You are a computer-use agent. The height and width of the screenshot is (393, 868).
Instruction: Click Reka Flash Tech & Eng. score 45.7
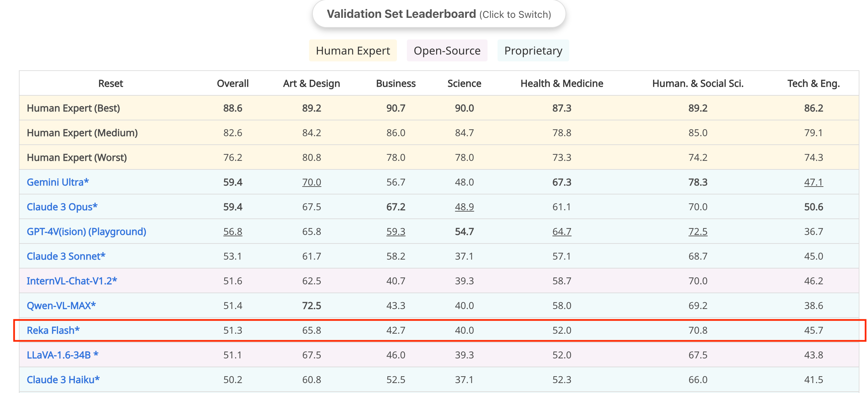[x=813, y=330]
